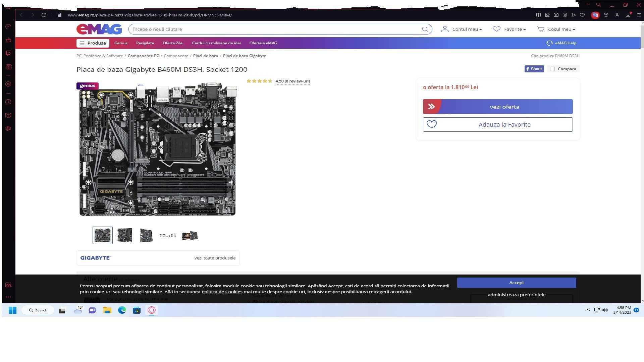Open the sidebar three-dots more menu
The height and width of the screenshot is (362, 644).
click(8, 297)
